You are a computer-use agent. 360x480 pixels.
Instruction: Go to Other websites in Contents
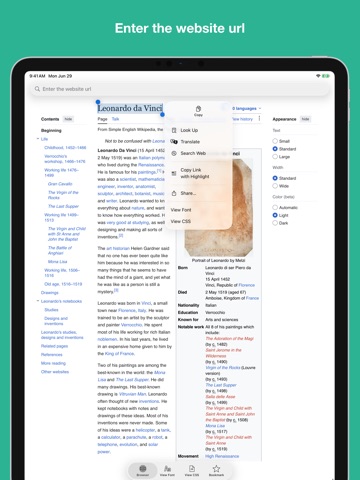point(55,372)
